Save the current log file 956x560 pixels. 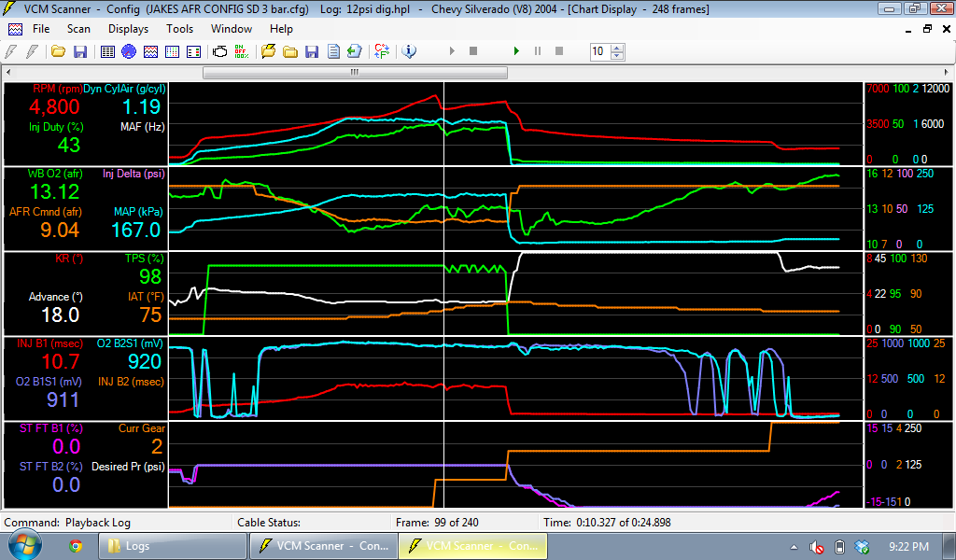click(x=312, y=51)
